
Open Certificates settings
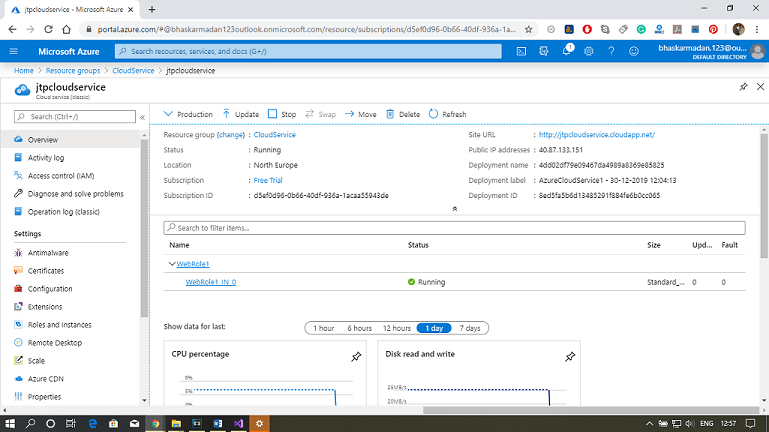46,271
